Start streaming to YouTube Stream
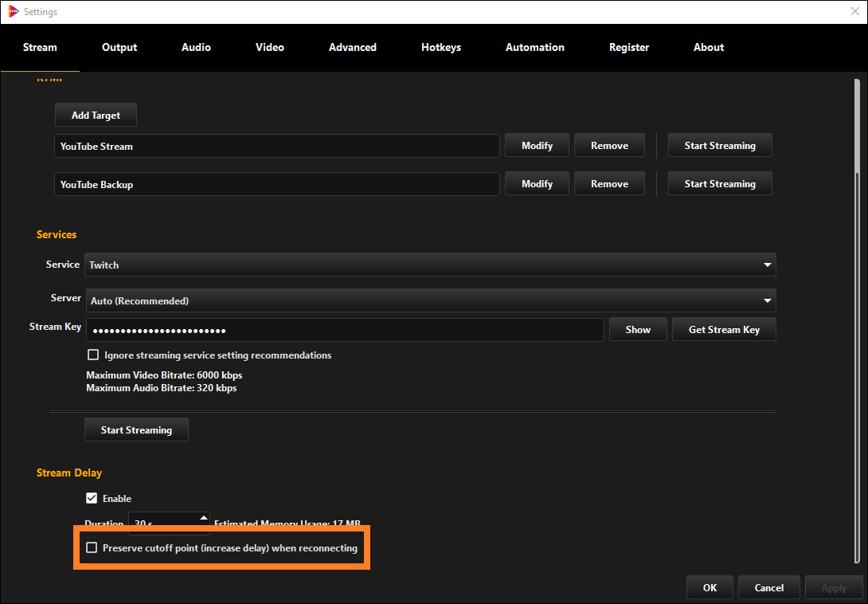The height and width of the screenshot is (604, 868). (x=720, y=145)
